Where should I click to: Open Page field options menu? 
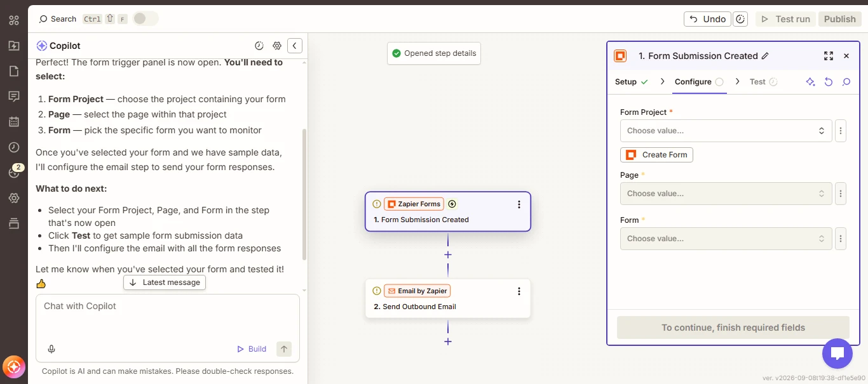(841, 194)
